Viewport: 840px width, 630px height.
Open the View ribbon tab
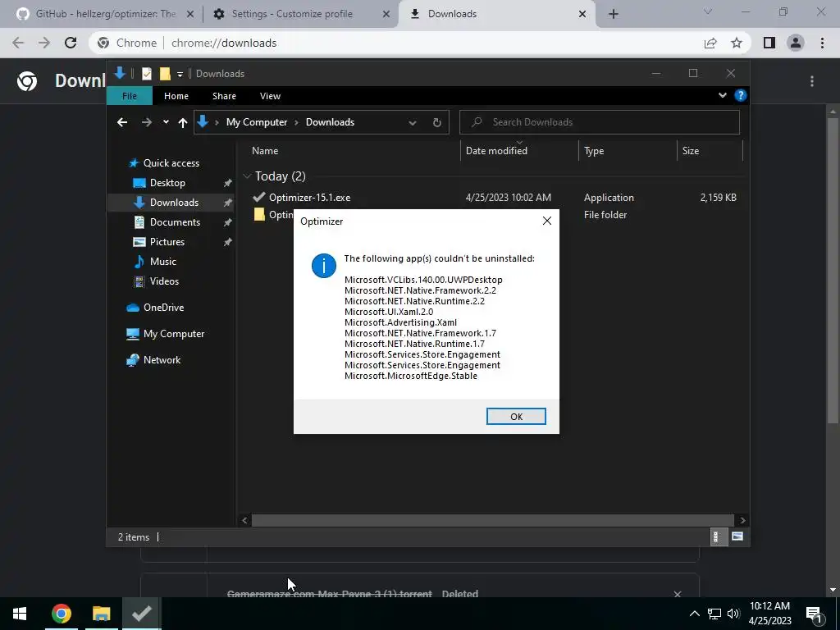tap(270, 96)
